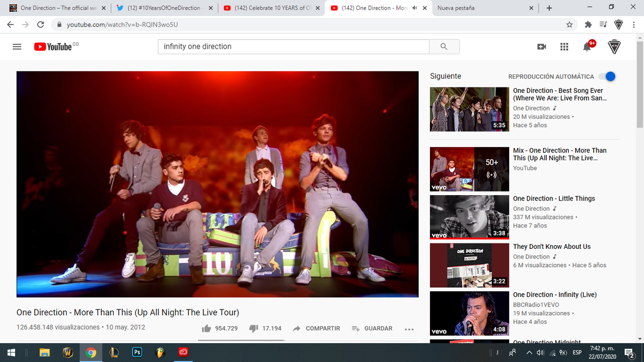Show hidden system tray icons chevron
This screenshot has width=644, height=362.
click(529, 352)
